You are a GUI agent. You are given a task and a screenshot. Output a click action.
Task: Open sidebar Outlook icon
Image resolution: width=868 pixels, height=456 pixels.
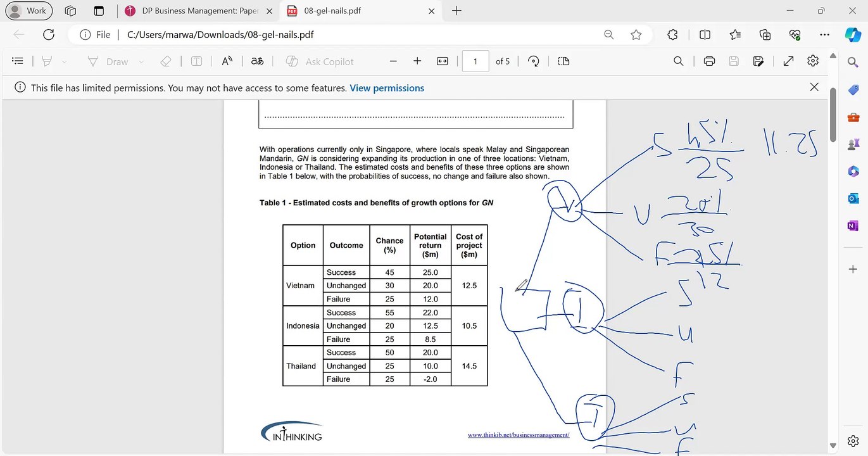click(x=853, y=199)
